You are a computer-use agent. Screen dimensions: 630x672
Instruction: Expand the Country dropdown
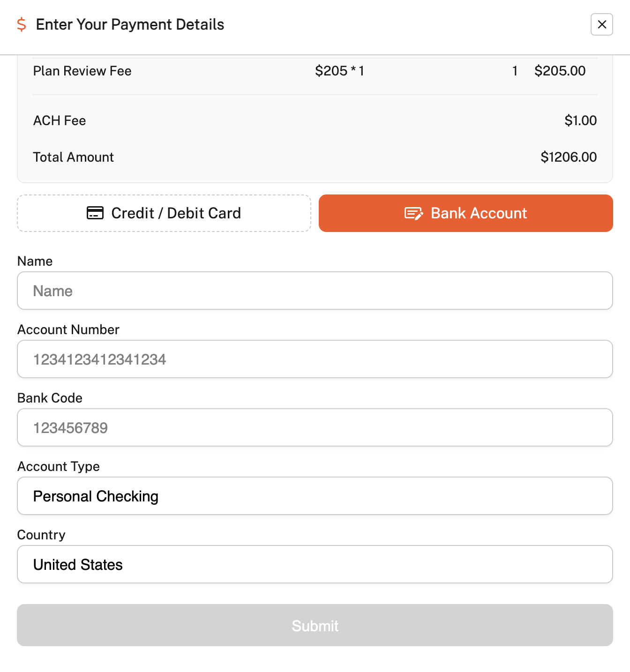(315, 564)
